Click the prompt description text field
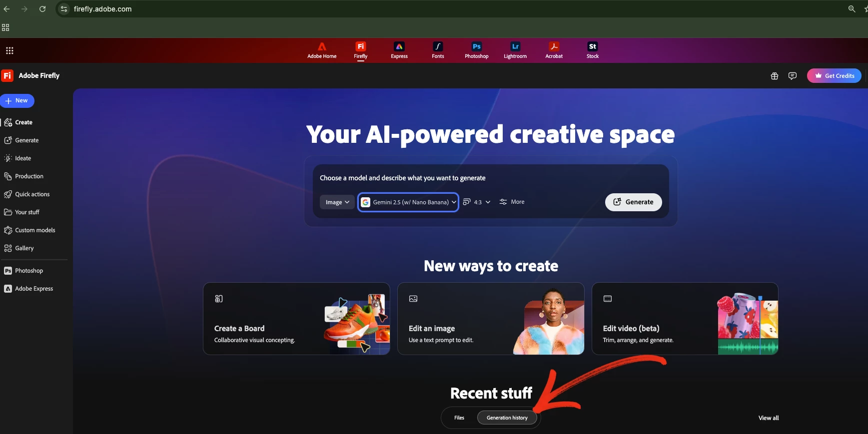 [x=491, y=178]
